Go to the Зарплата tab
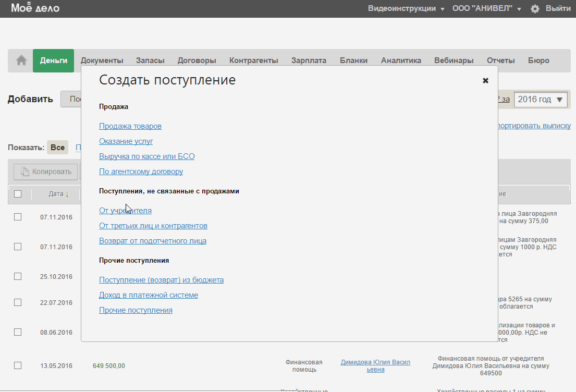This screenshot has height=392, width=576. tap(309, 60)
